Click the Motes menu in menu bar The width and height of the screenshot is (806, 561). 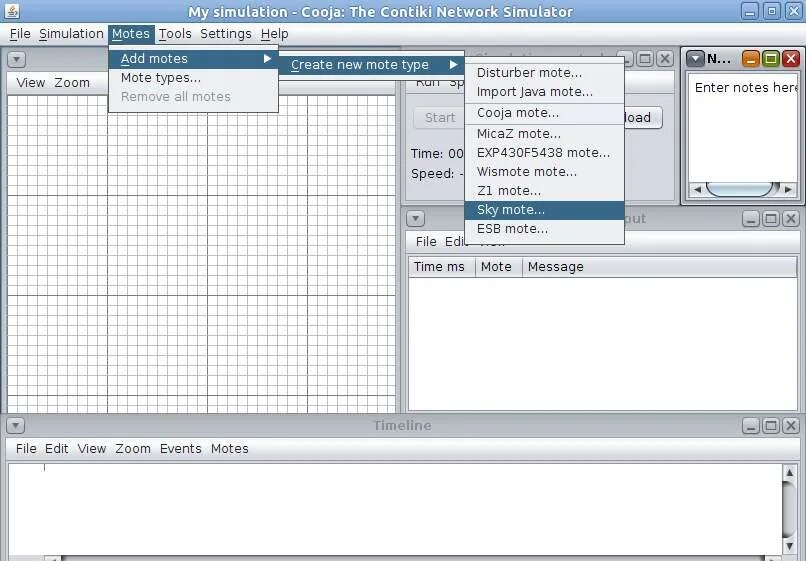(x=131, y=34)
